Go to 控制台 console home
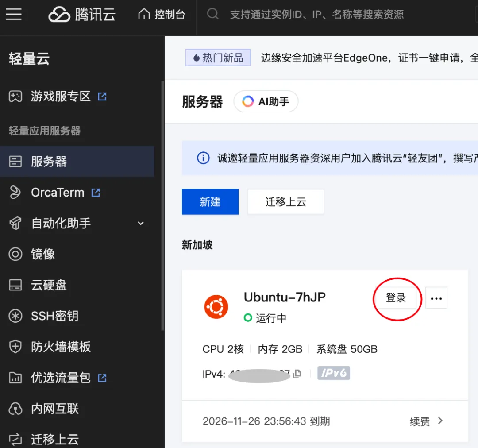Image resolution: width=478 pixels, height=448 pixels. click(162, 14)
